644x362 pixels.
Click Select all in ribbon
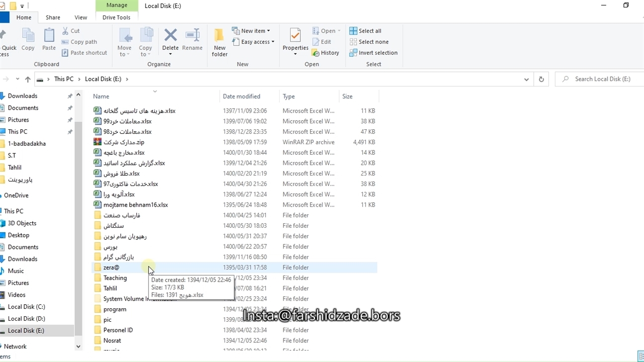point(365,31)
